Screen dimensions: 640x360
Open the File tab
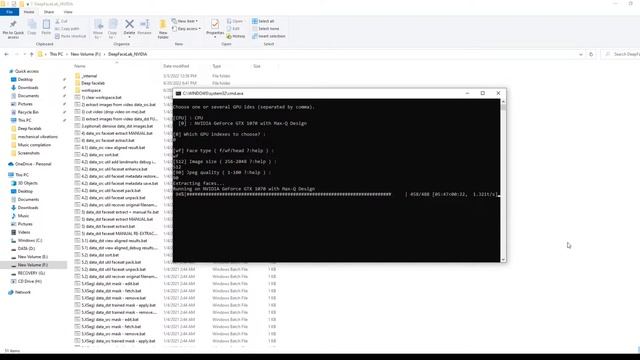[9, 12]
